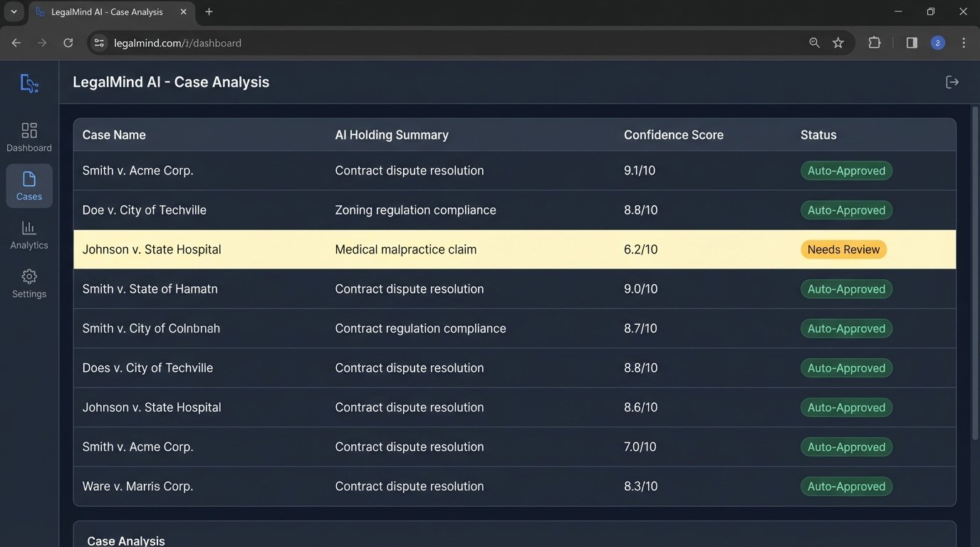980x547 pixels.
Task: Open a new browser tab
Action: click(x=209, y=11)
